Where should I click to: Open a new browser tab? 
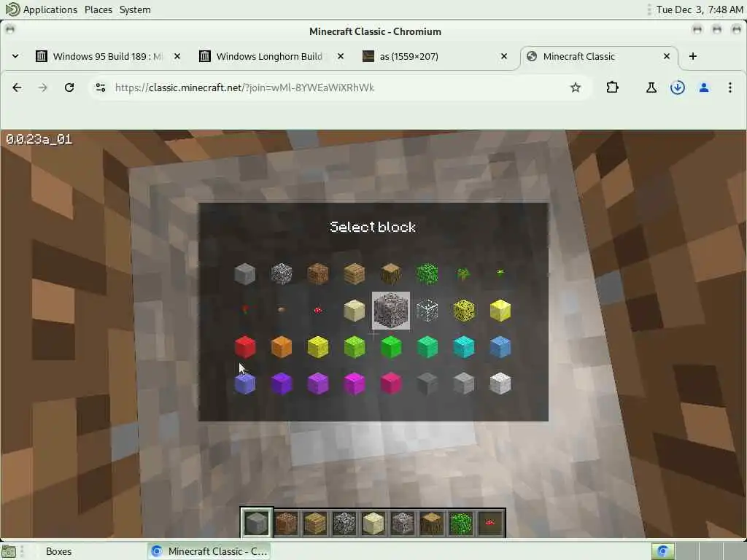(693, 56)
